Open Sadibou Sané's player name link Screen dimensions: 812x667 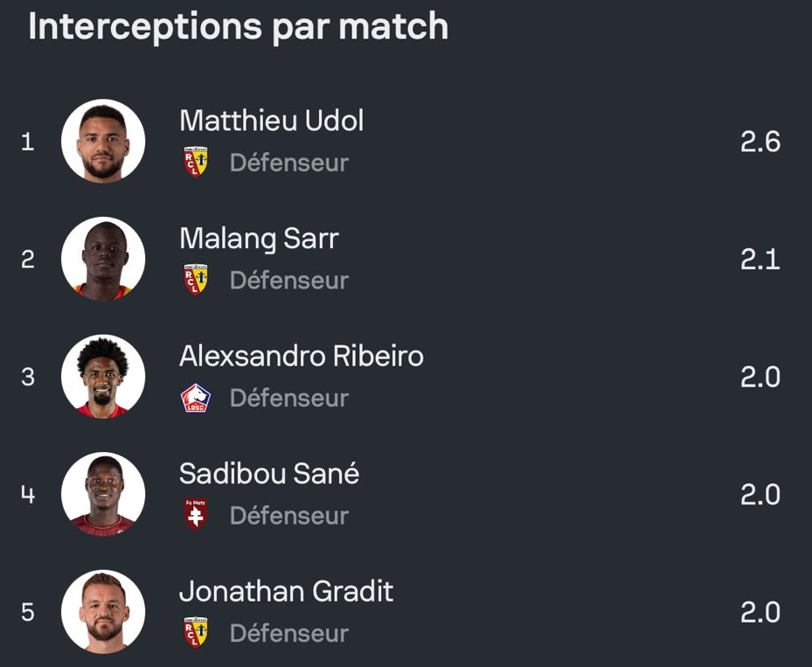pyautogui.click(x=269, y=474)
